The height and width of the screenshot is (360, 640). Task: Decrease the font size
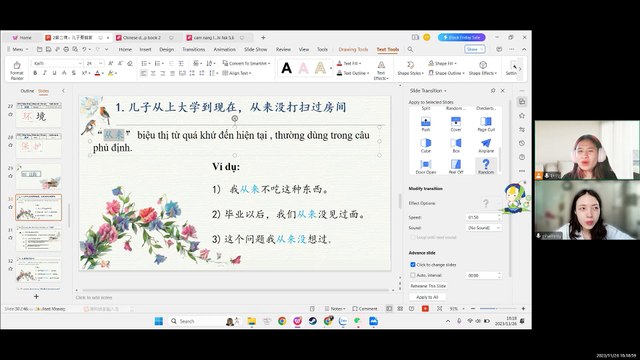[120, 63]
